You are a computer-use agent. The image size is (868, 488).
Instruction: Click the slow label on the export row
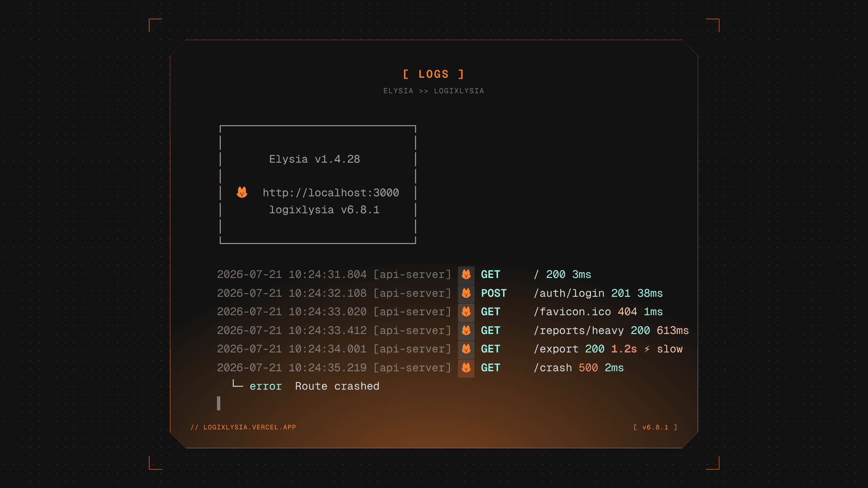[670, 349]
